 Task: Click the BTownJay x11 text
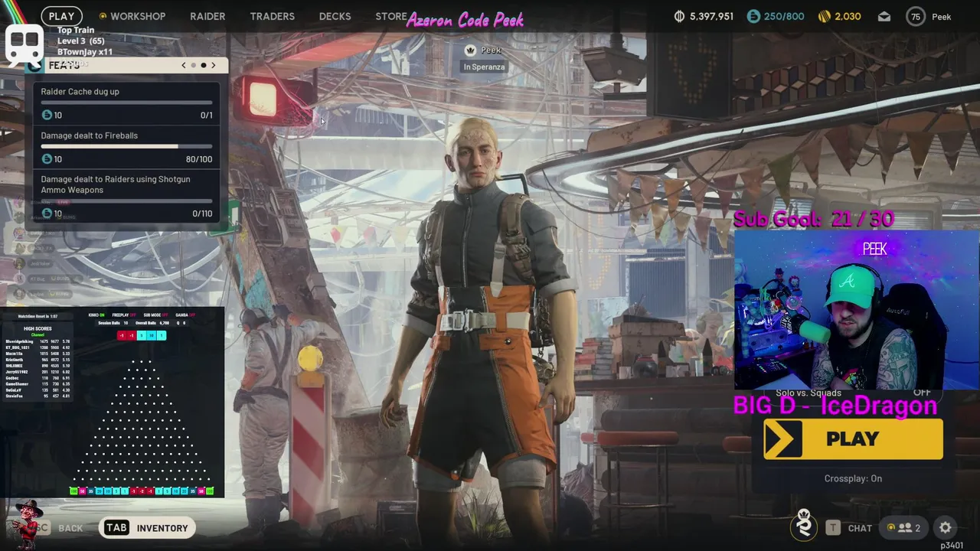coord(85,52)
